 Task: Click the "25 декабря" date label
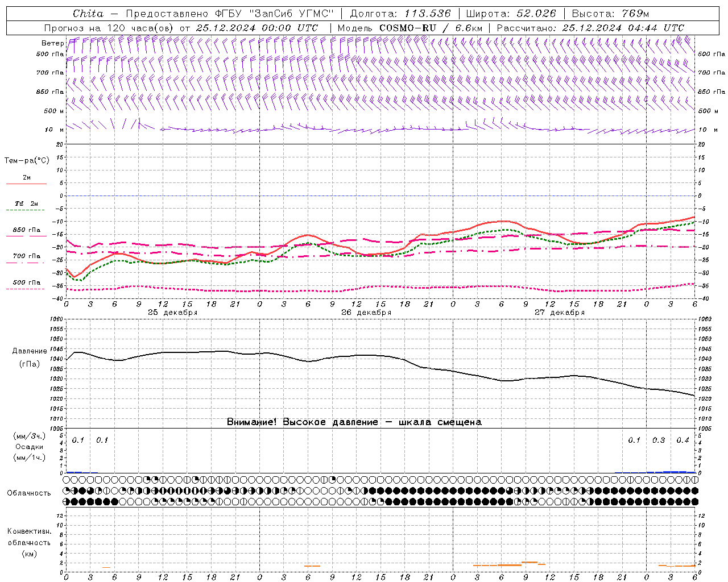[172, 313]
